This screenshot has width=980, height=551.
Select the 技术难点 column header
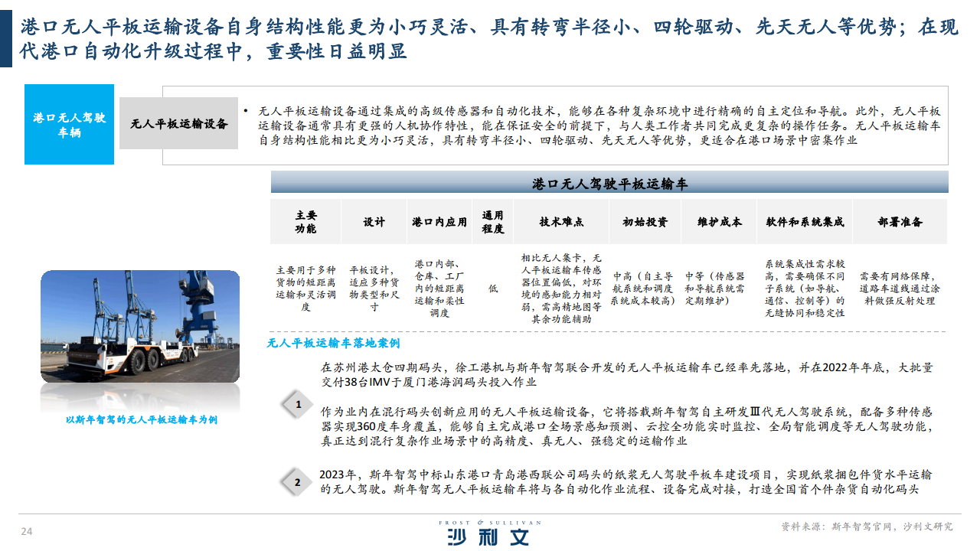pos(561,222)
